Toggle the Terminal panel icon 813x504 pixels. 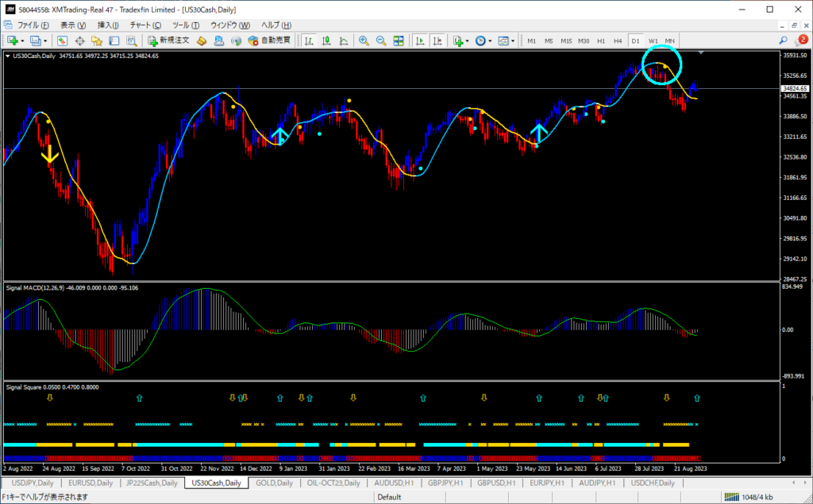click(x=114, y=41)
